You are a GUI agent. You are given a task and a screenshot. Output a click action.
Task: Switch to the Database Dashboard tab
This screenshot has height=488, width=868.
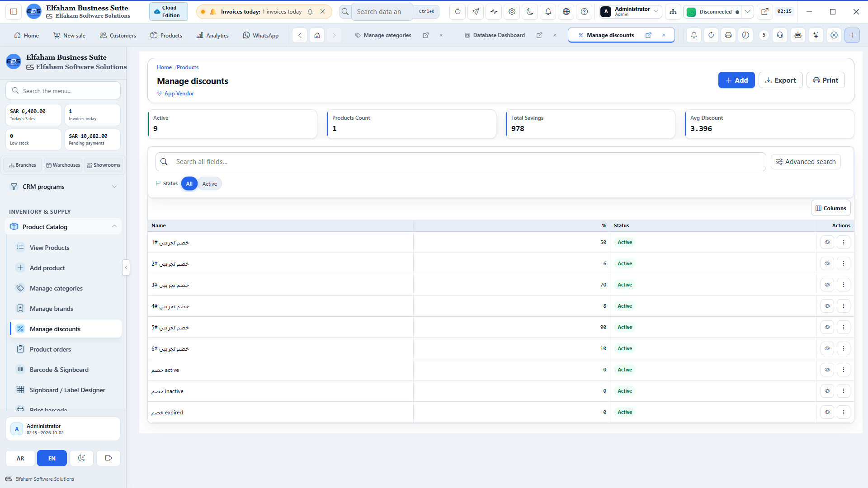pos(498,35)
